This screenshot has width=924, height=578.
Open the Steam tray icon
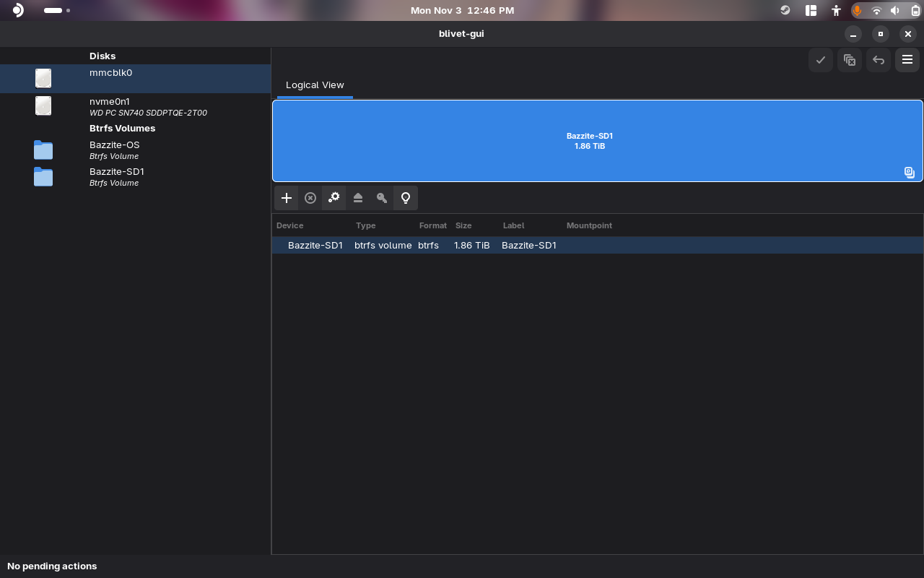(785, 10)
